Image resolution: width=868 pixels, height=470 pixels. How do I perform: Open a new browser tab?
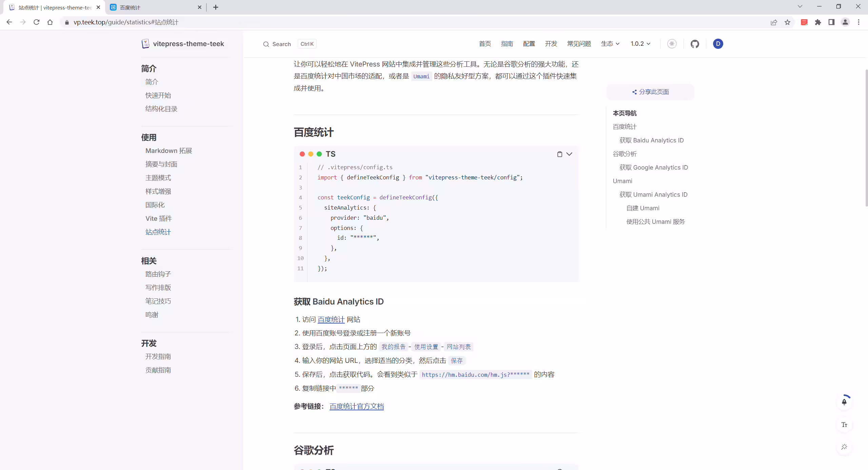pos(216,7)
